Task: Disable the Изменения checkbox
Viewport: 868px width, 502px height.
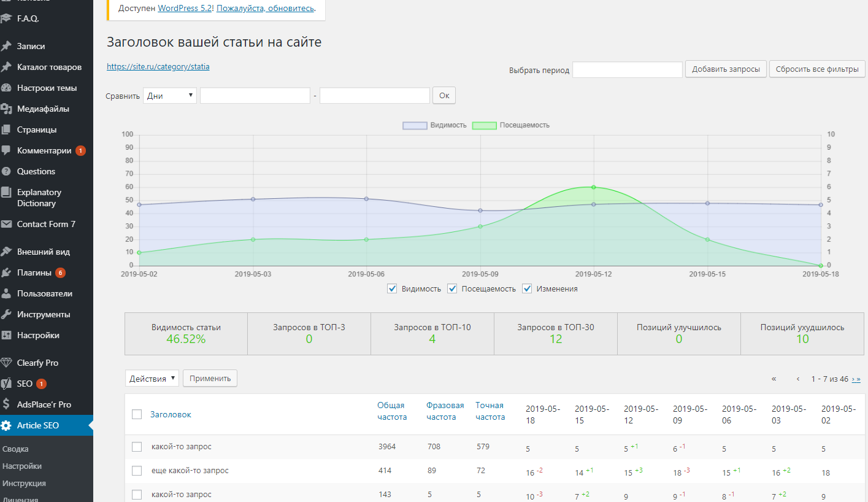Action: tap(527, 288)
